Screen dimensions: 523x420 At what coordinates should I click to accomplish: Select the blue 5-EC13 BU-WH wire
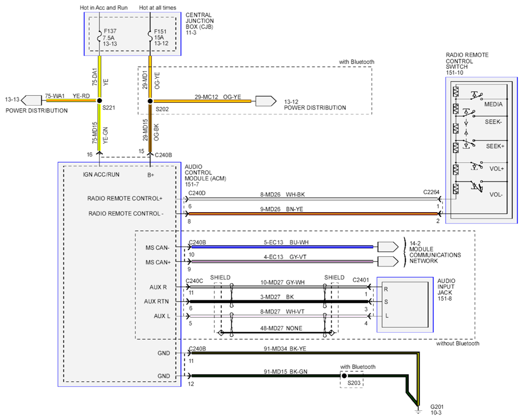(x=281, y=247)
